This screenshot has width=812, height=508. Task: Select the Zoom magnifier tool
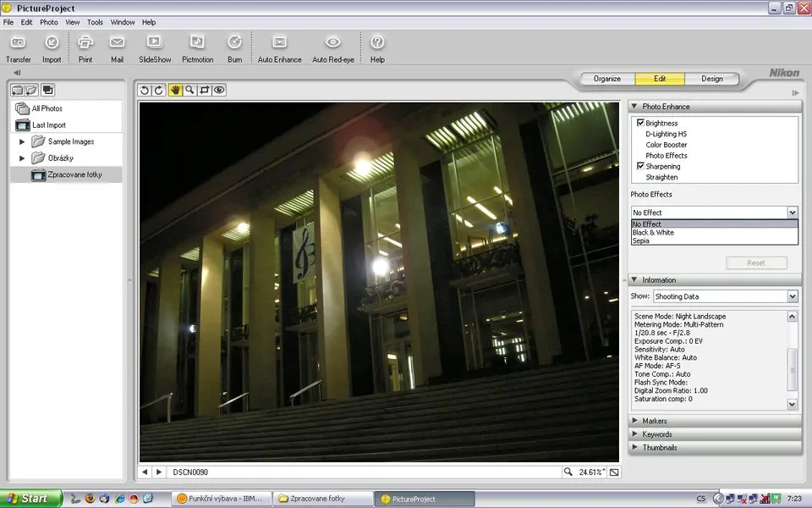pos(190,90)
